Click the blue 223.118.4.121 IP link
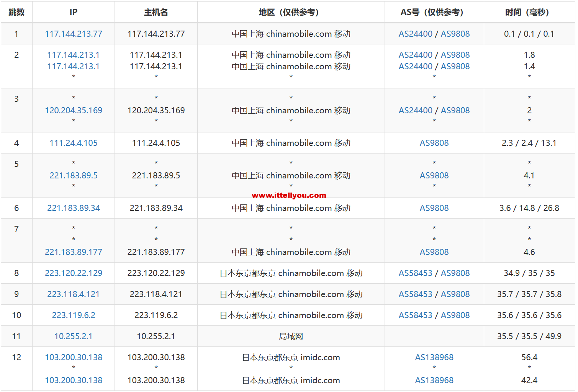 point(74,294)
